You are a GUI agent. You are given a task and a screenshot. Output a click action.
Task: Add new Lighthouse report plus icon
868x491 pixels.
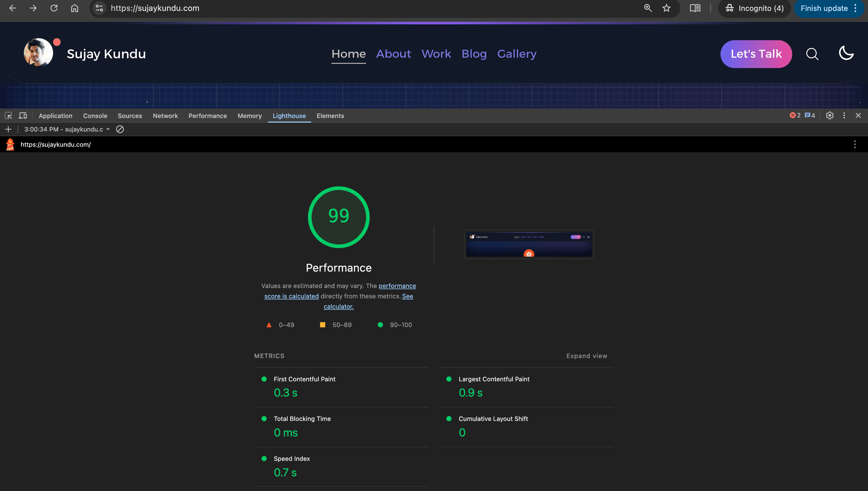point(8,129)
